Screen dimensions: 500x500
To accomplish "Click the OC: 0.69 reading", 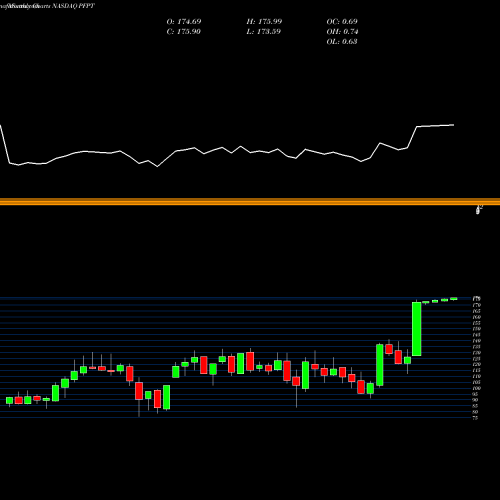I will click(x=342, y=22).
